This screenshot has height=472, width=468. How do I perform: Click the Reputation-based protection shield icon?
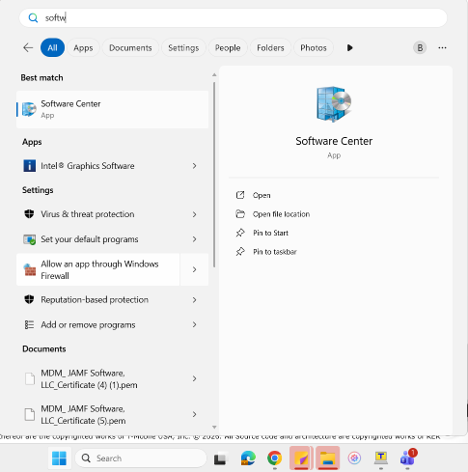pos(29,299)
